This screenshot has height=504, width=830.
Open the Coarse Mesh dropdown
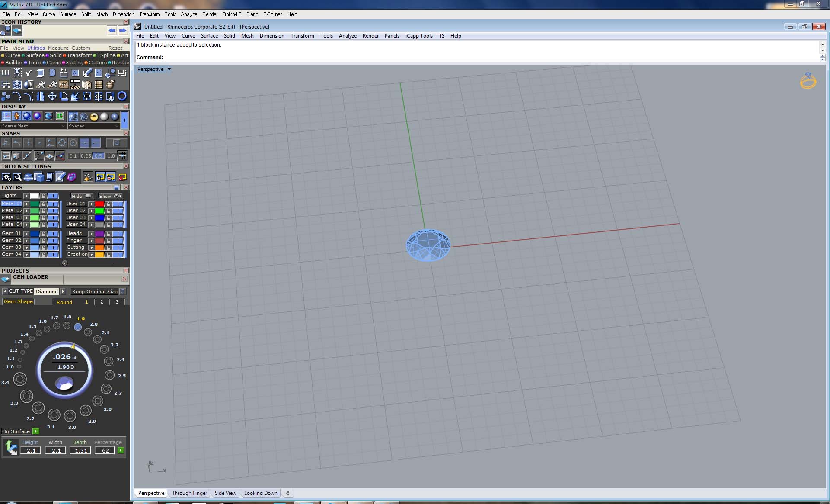[x=33, y=126]
